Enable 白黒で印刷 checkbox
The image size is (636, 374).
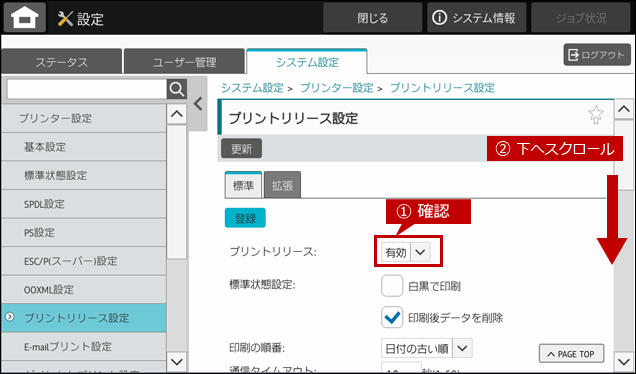392,286
